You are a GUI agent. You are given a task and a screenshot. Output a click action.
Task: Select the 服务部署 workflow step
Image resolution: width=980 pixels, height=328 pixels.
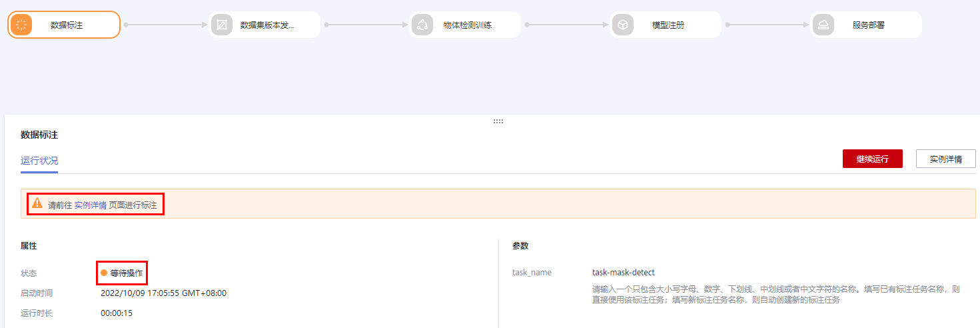tap(869, 25)
